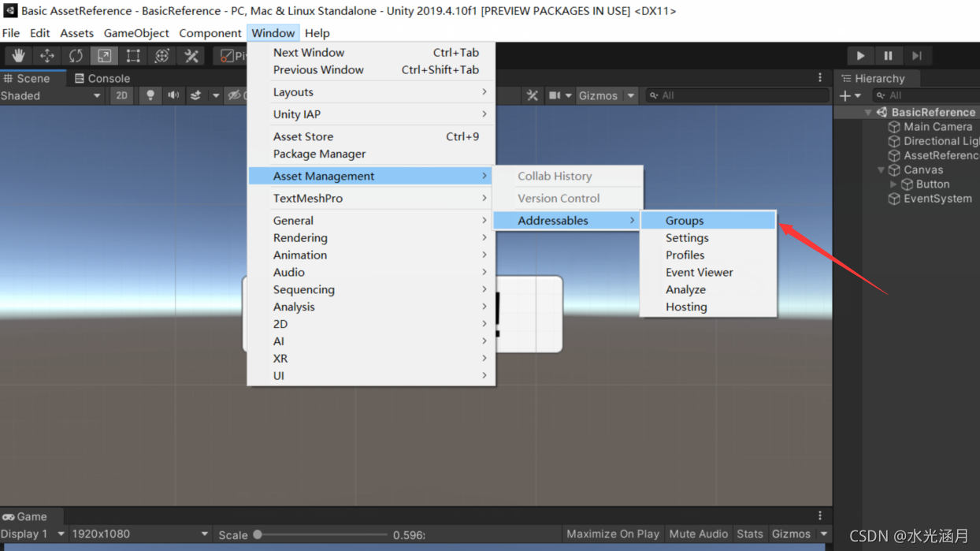Expand the Button object in Hierarchy
This screenshot has height=551, width=980.
pos(893,184)
